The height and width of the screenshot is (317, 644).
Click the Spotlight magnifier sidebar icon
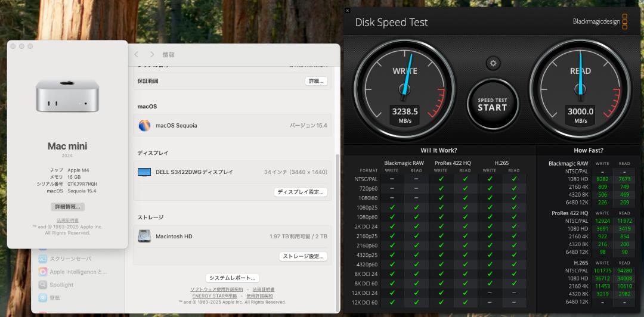[43, 285]
